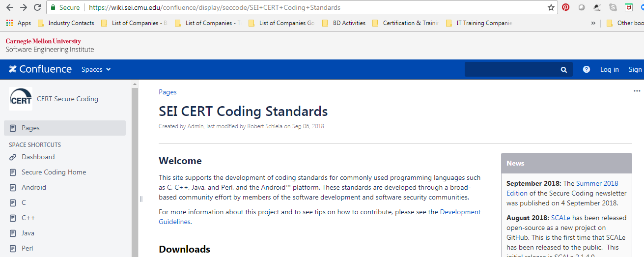Reload the page with the refresh icon
Viewport: 644px width, 257px height.
pyautogui.click(x=37, y=7)
